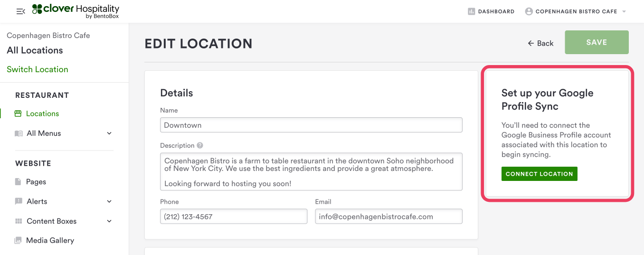This screenshot has width=644, height=255.
Task: Click the Dashboard chart icon
Action: point(472,11)
